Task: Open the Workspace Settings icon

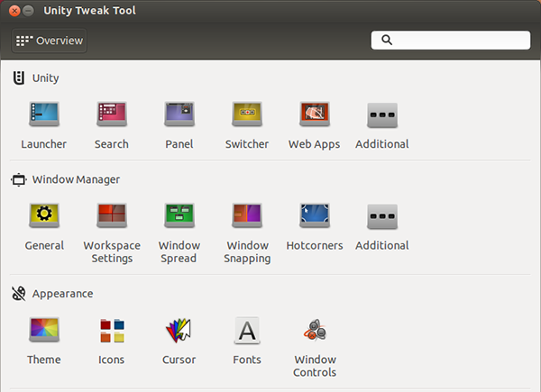Action: [x=112, y=215]
